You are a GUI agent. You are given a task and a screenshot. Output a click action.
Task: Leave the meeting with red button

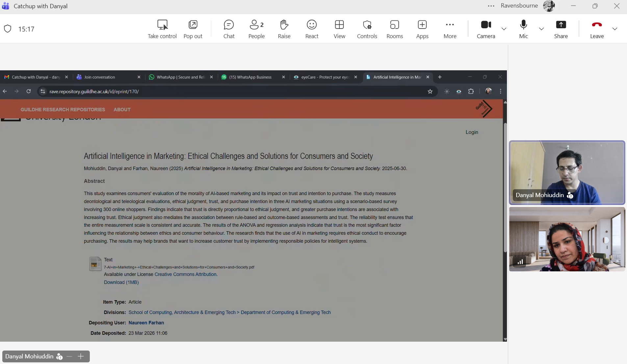coord(597,29)
